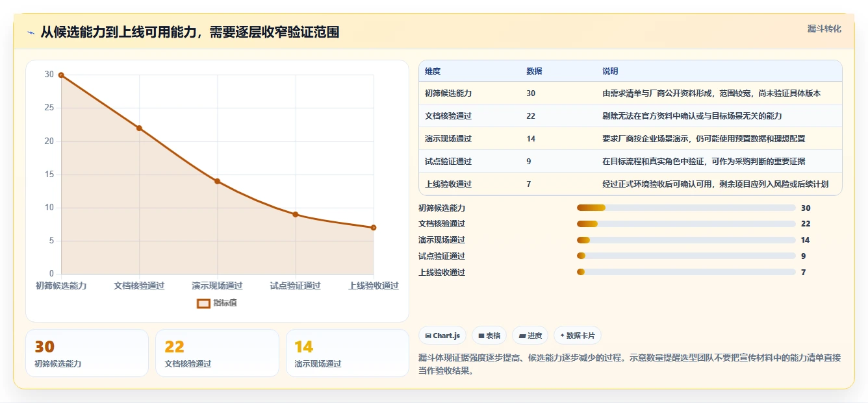868x403 pixels.
Task: Click the description starting 在目标流程和真实角色中验证
Action: point(704,162)
